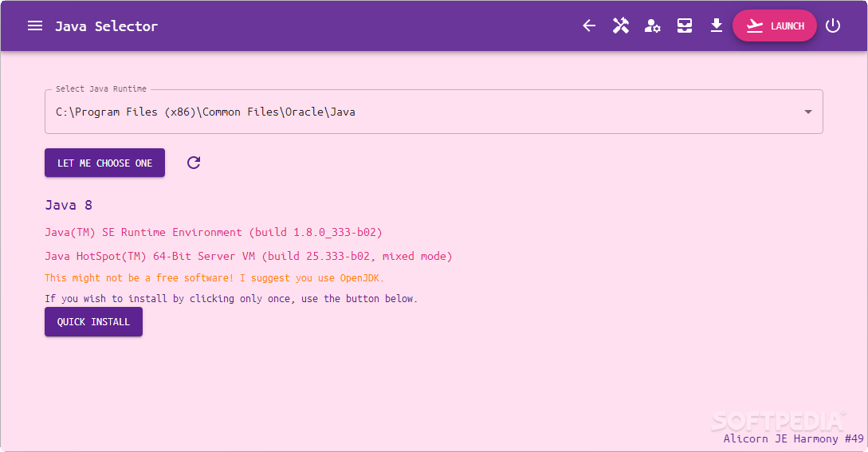This screenshot has height=452, width=868.
Task: Refresh the Java runtime list
Action: pos(194,163)
